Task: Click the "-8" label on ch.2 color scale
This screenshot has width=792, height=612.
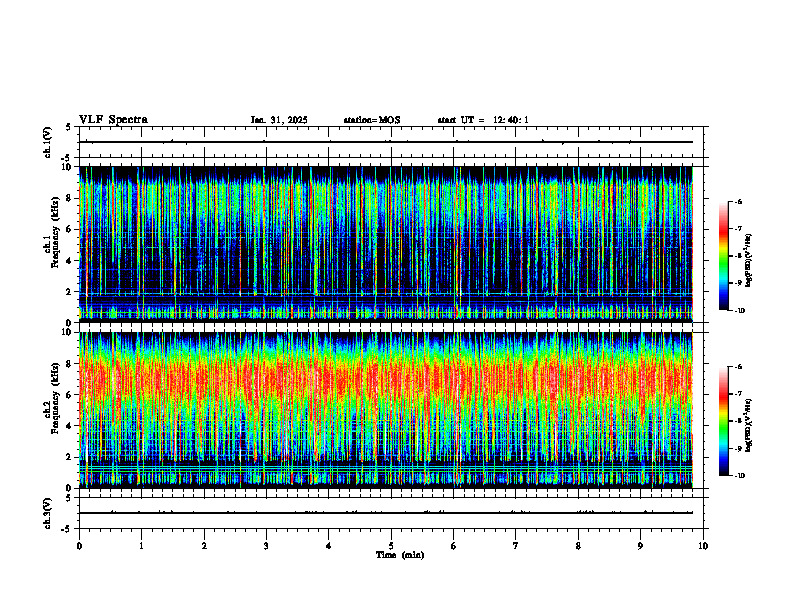Action: pos(738,421)
